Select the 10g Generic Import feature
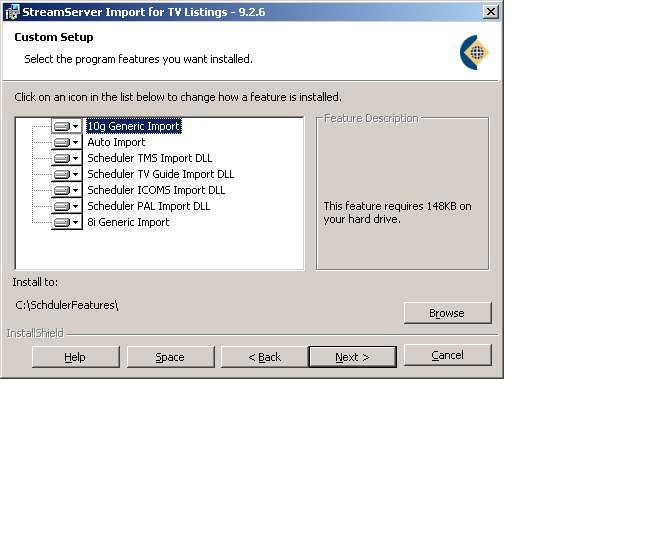Viewport: 650px width, 548px height. pos(133,126)
